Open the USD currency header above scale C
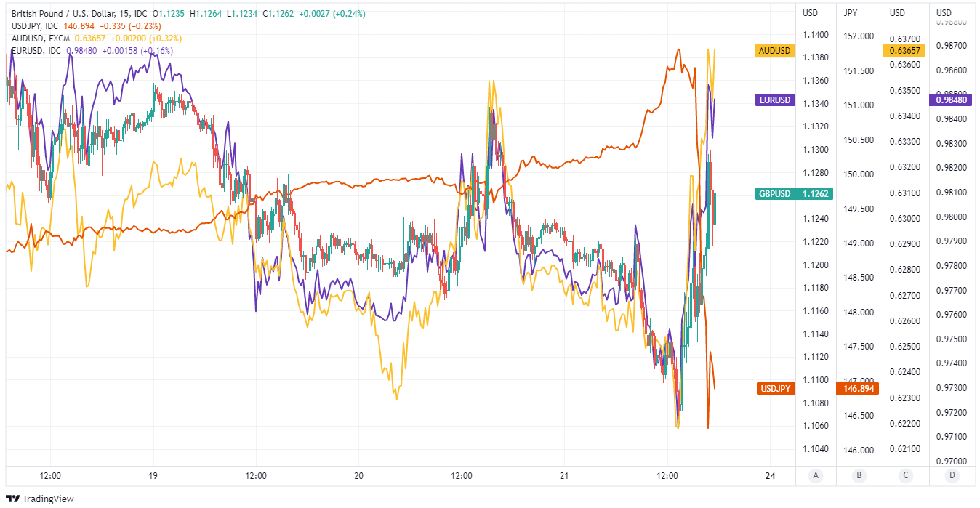This screenshot has width=980, height=508. point(898,13)
